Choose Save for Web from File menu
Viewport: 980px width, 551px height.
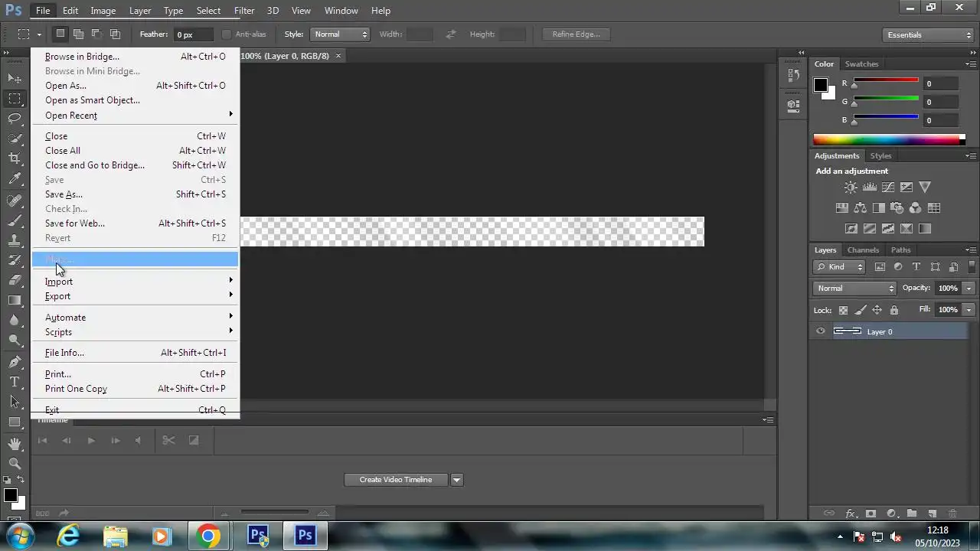(x=136, y=223)
